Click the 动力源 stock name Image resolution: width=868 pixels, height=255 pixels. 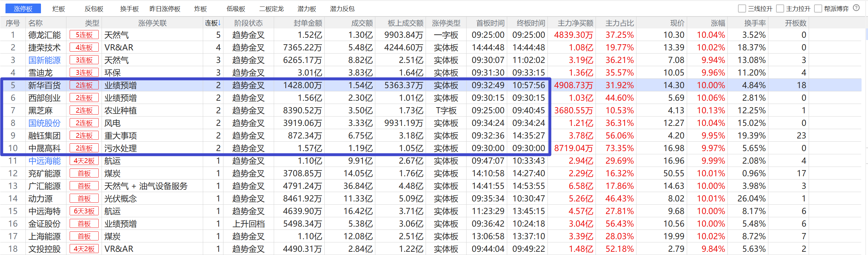(40, 199)
